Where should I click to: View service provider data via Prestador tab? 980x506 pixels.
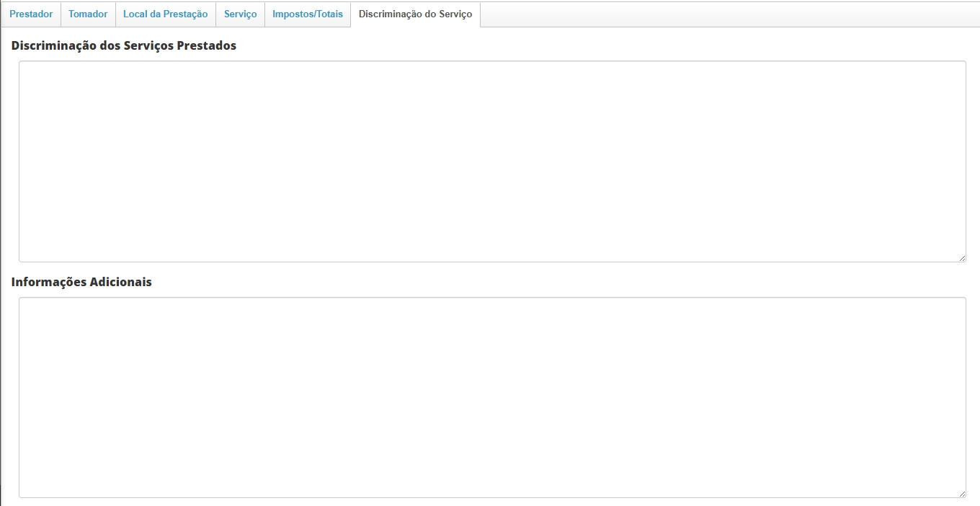point(31,14)
